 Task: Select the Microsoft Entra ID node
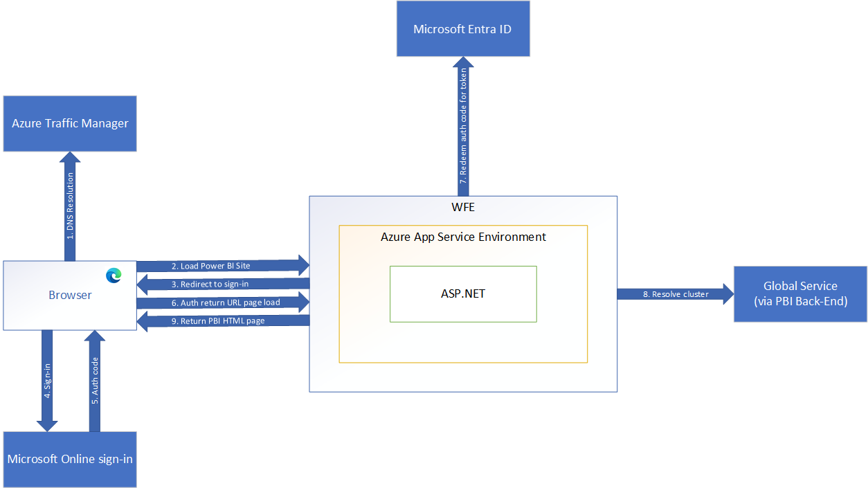(462, 28)
